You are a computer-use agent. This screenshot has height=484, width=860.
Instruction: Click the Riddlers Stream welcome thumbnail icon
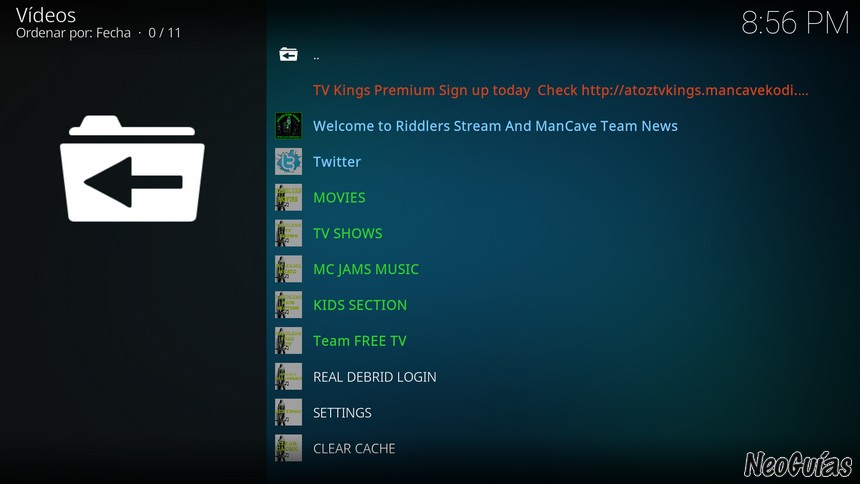(288, 126)
